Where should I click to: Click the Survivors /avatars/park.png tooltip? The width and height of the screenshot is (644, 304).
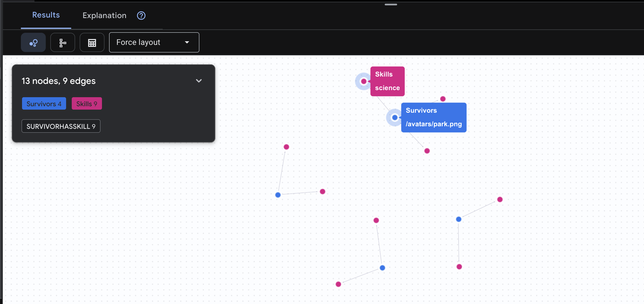click(434, 118)
